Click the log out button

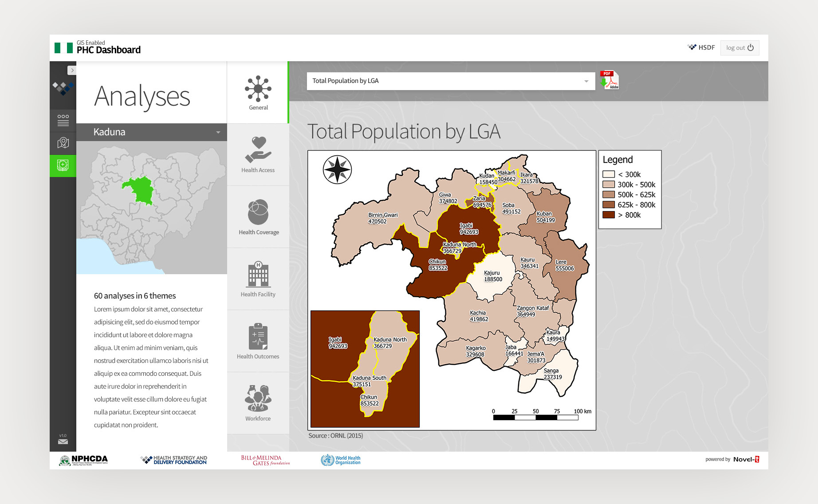[739, 48]
